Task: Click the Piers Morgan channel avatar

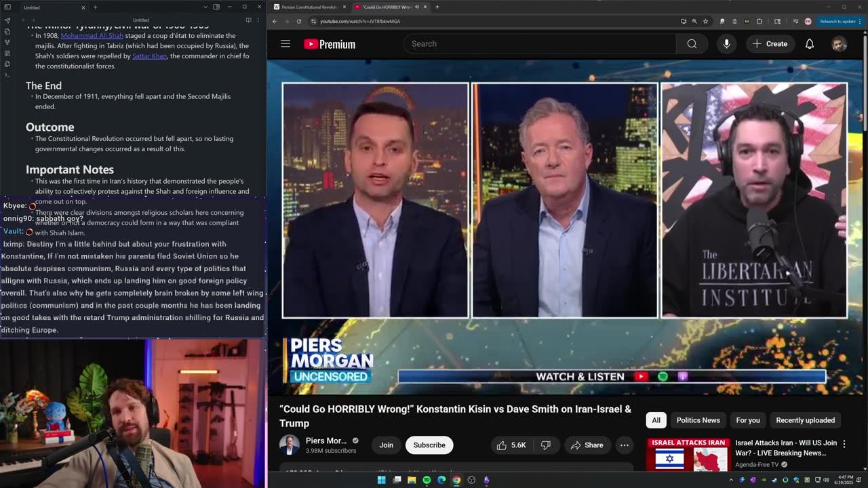Action: coord(289,445)
